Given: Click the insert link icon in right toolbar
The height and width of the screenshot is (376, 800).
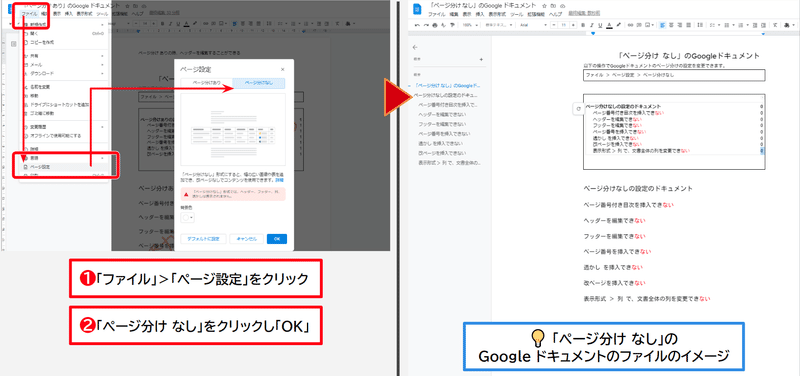Looking at the screenshot, I should 630,24.
